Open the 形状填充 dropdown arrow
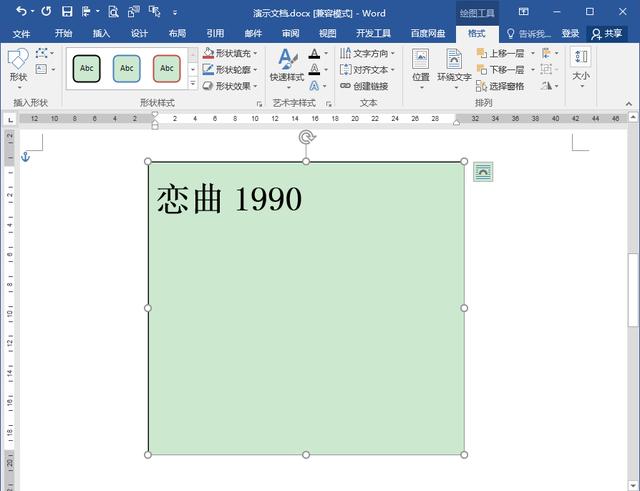The width and height of the screenshot is (640, 491). point(255,53)
